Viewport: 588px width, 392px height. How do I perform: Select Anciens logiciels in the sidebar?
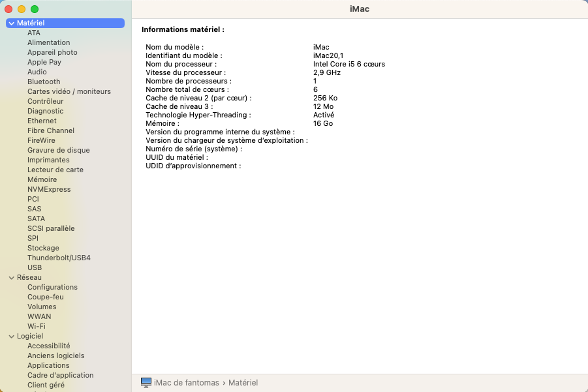pos(56,355)
